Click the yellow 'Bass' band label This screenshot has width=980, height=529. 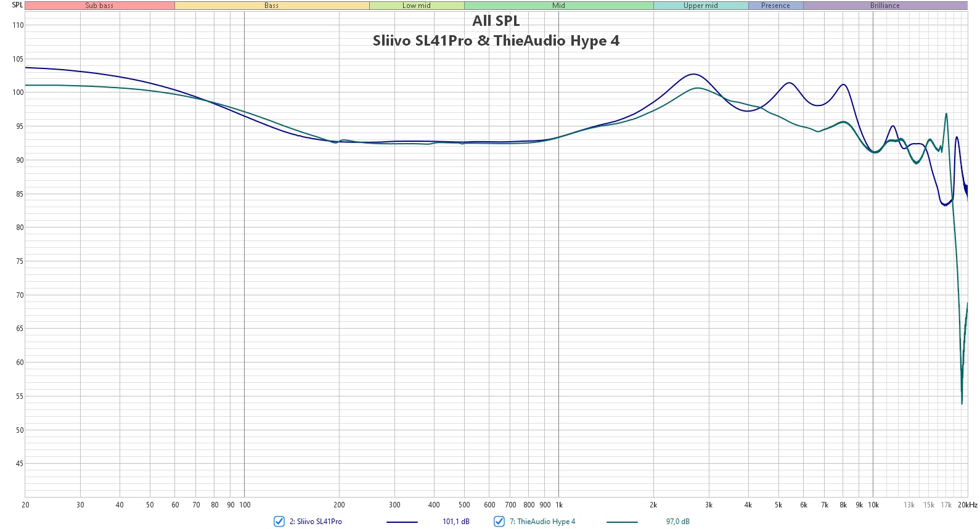click(x=272, y=6)
